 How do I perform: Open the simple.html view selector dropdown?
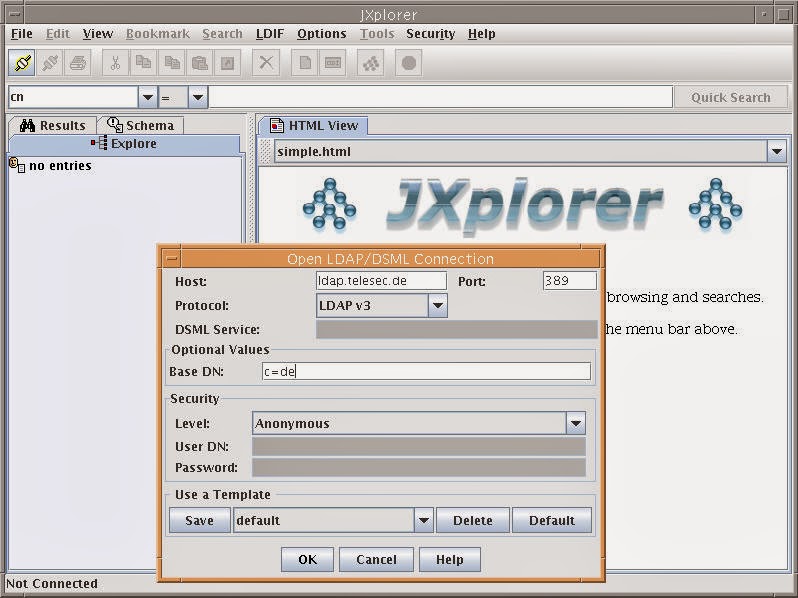tap(777, 152)
